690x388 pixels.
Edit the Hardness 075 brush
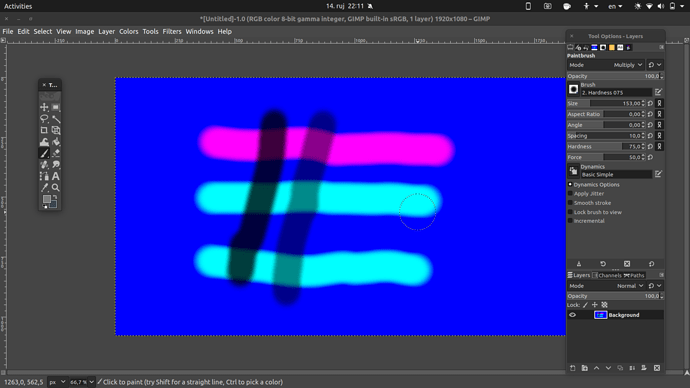click(x=658, y=92)
